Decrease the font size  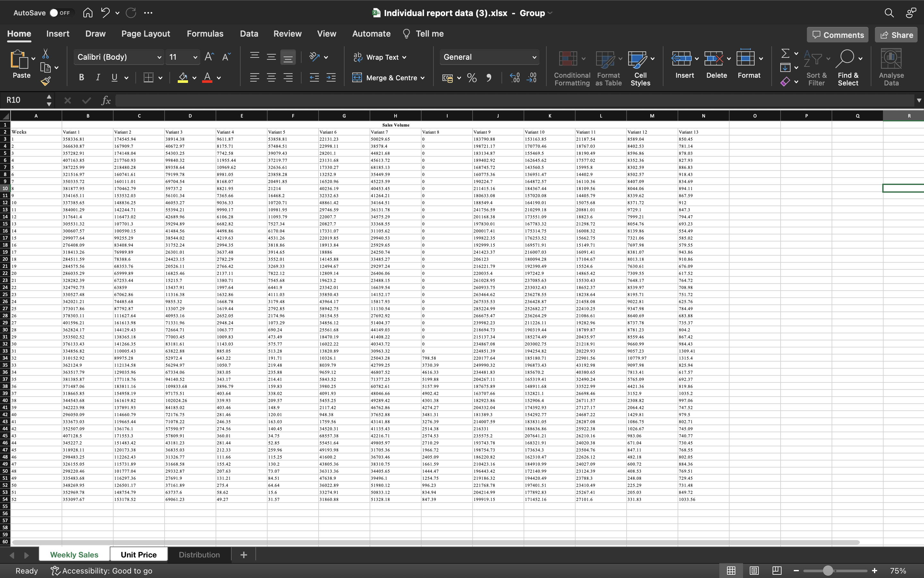(226, 57)
